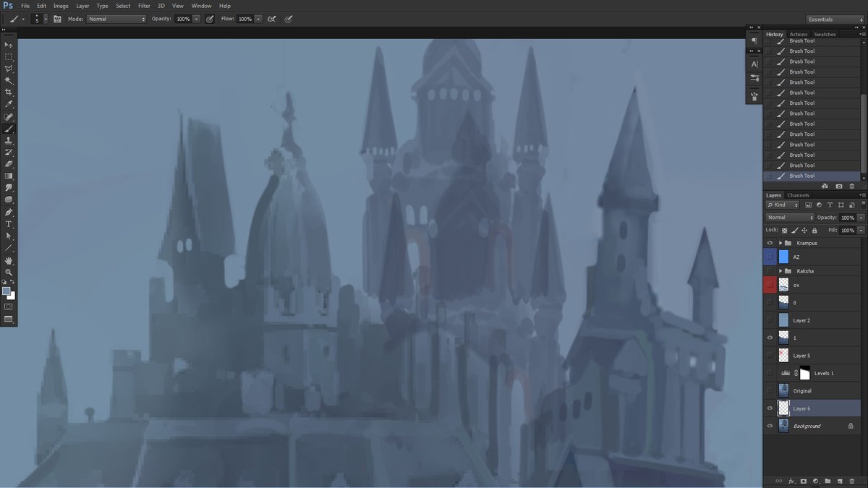
Task: Open the layer blend mode Normal dropdown
Action: click(x=790, y=218)
